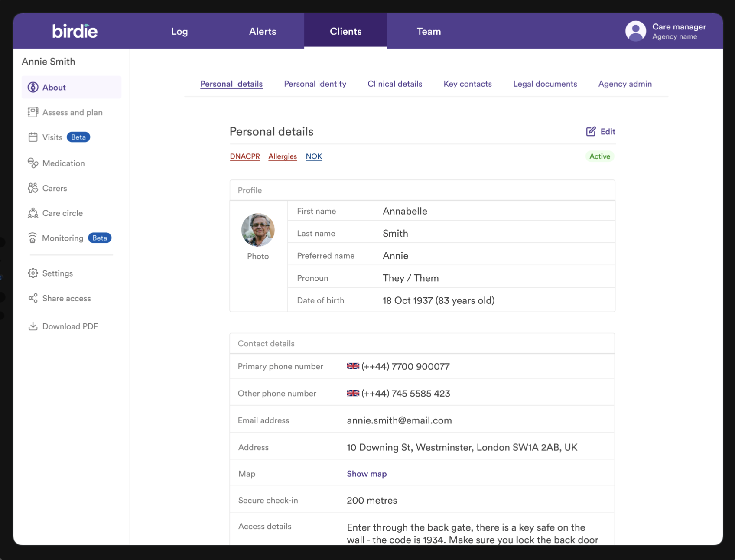Screen dimensions: 735x560
Task: Open the Legal documents sub-tab
Action: 545,84
